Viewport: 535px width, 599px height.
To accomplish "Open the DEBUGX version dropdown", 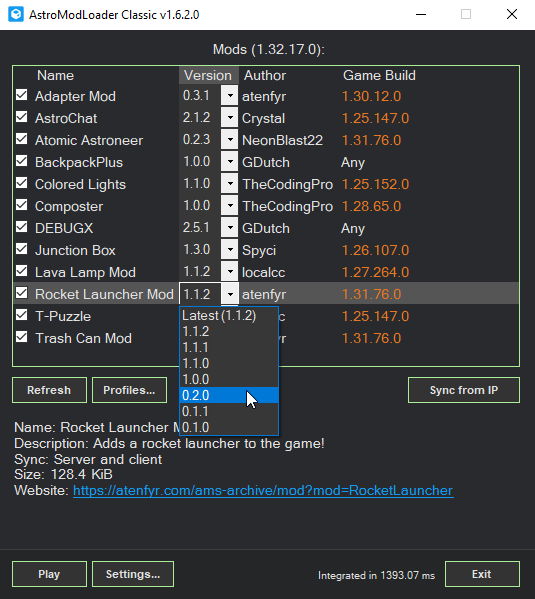I will click(230, 228).
